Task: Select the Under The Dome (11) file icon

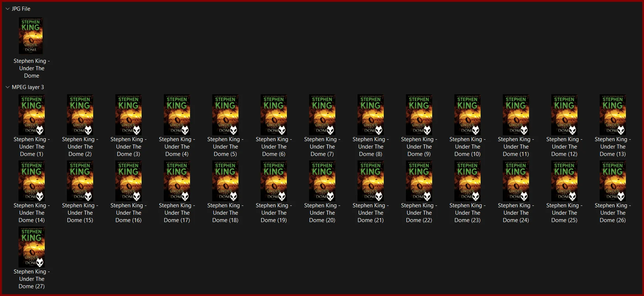Action: tap(516, 115)
